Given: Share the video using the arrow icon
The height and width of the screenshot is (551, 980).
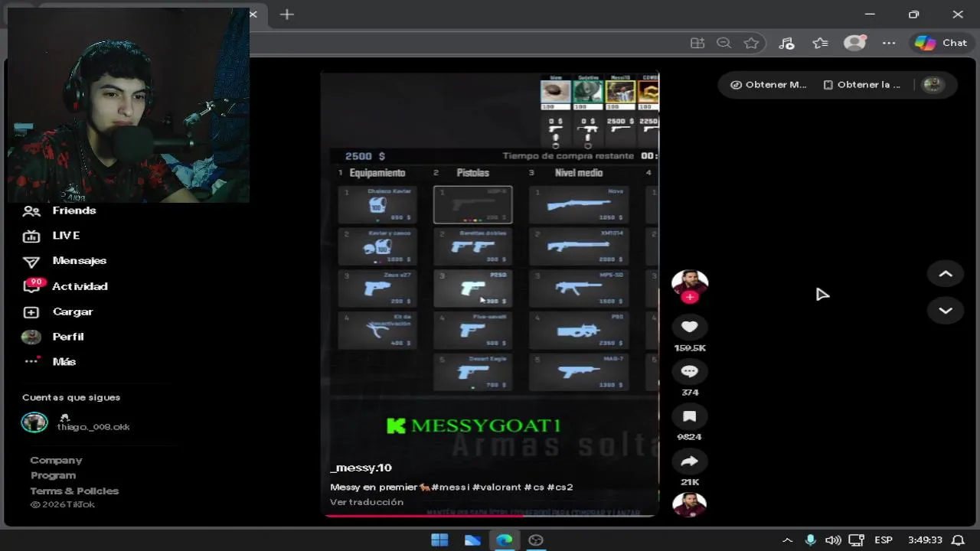Looking at the screenshot, I should 689,461.
